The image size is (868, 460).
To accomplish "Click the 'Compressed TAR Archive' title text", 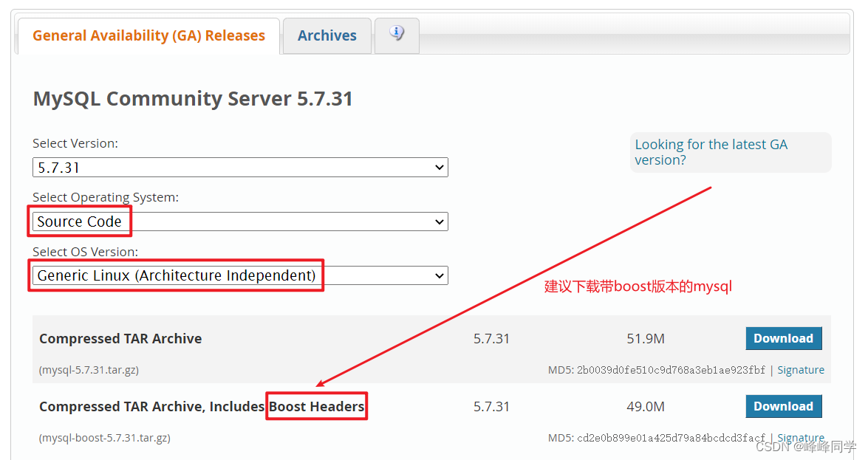I will (120, 339).
